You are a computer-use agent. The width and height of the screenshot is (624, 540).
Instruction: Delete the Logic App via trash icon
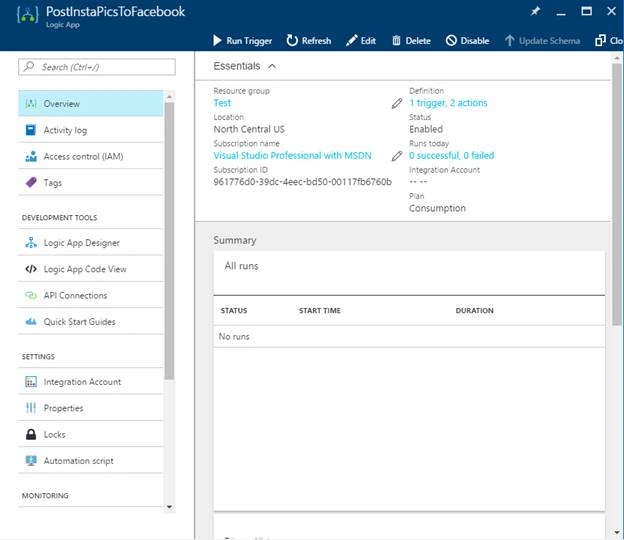(396, 41)
